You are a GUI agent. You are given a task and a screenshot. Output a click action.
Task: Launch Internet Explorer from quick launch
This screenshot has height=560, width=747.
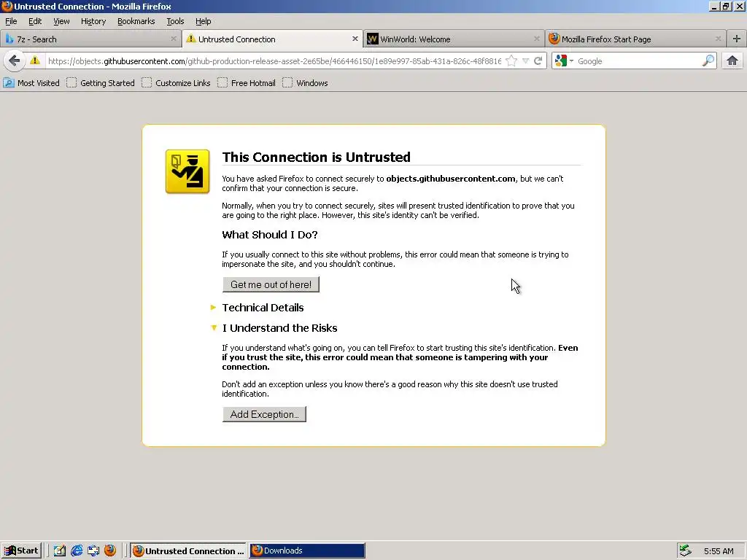[x=77, y=551]
